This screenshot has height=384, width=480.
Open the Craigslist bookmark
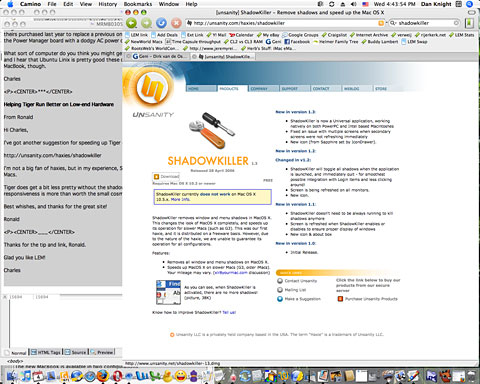pos(334,35)
